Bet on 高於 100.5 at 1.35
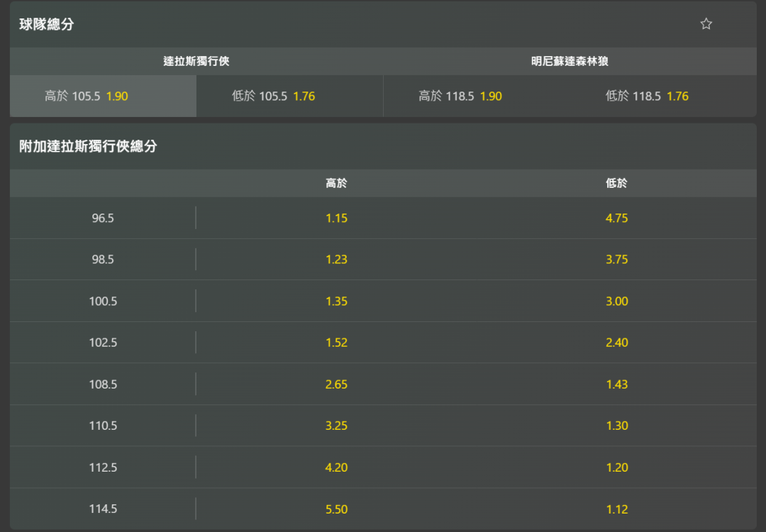 [336, 301]
